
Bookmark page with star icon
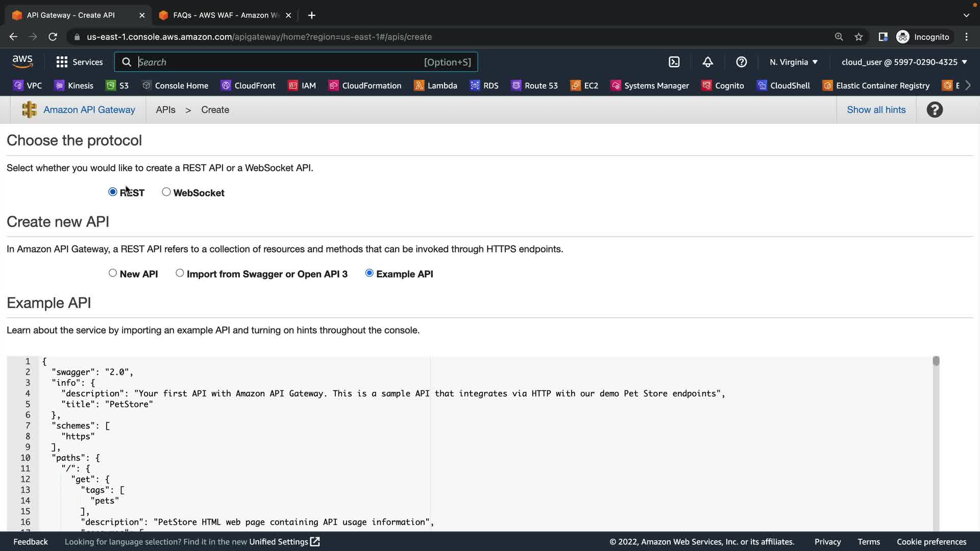tap(859, 37)
